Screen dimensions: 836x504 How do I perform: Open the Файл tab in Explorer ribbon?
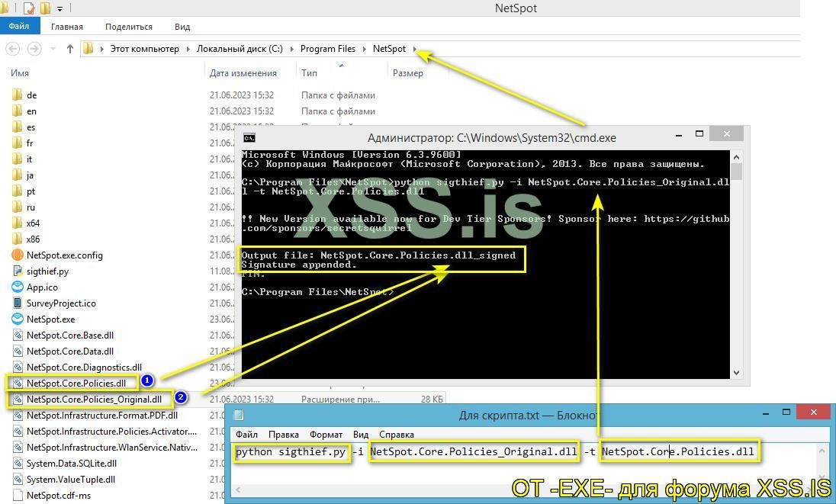[x=18, y=26]
